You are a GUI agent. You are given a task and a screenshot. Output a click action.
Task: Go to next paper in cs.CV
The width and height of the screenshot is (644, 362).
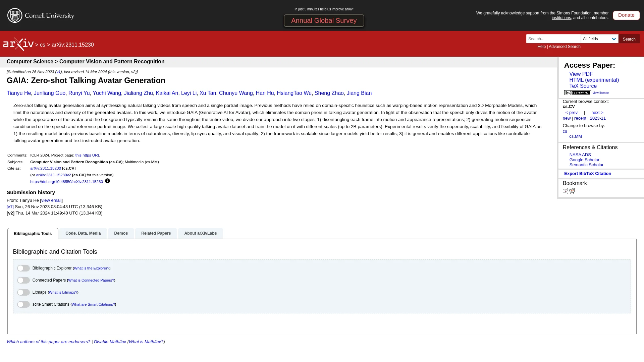[597, 113]
